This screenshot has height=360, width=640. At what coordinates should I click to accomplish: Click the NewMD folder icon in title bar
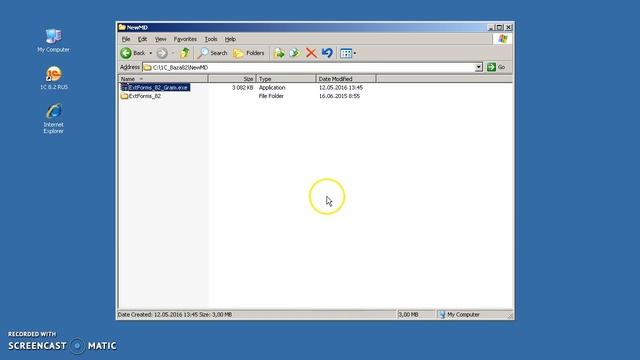tap(122, 27)
